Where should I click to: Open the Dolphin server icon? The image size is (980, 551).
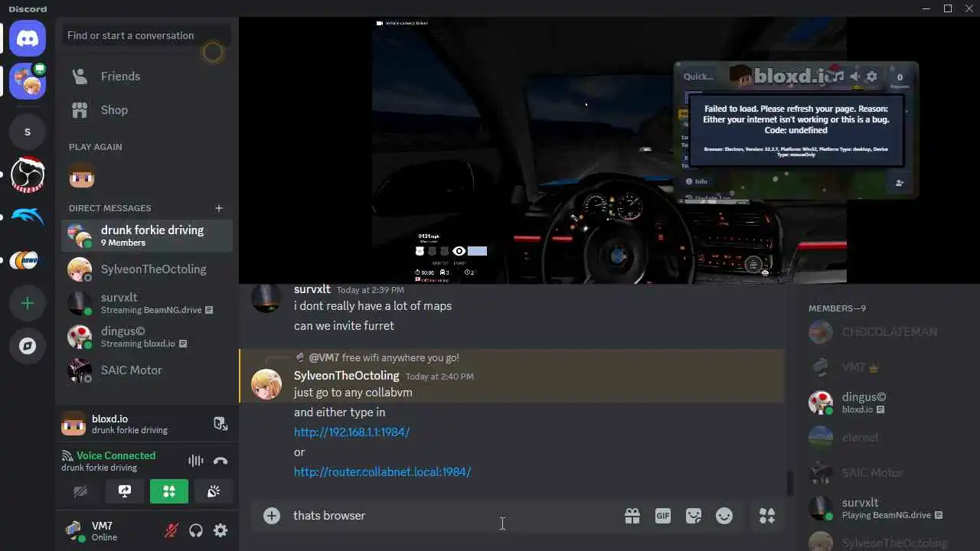28,217
